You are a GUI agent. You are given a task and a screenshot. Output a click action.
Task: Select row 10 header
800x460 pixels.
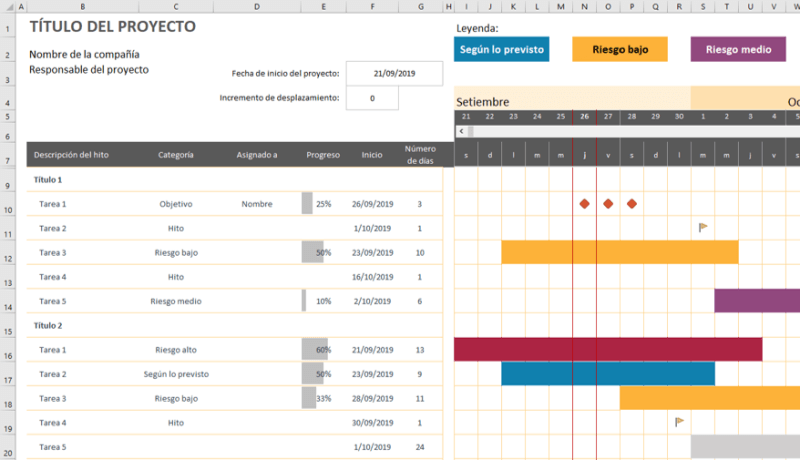tap(7, 209)
